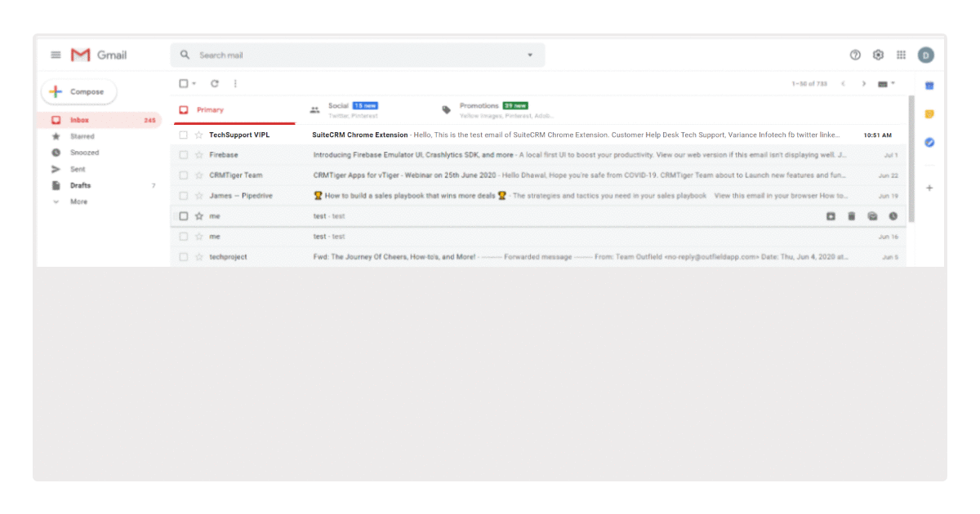Show search options dropdown in search bar
The image size is (980, 514).
[529, 55]
